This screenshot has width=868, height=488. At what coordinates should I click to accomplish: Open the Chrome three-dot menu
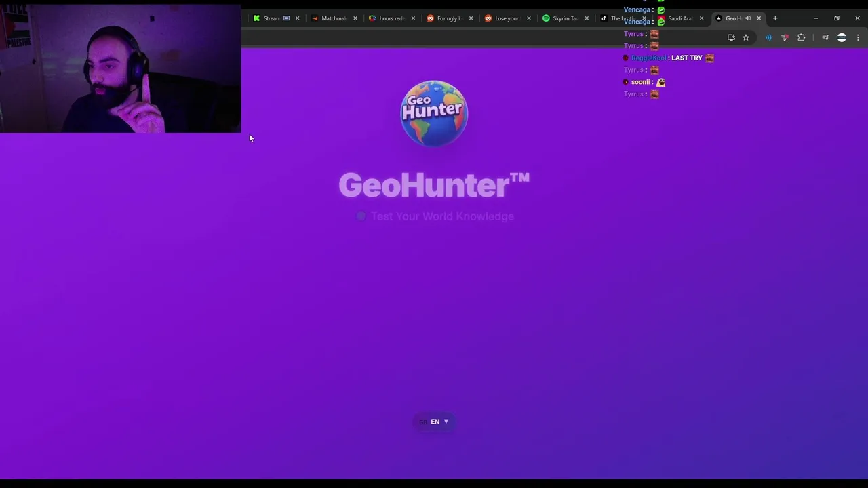point(858,37)
